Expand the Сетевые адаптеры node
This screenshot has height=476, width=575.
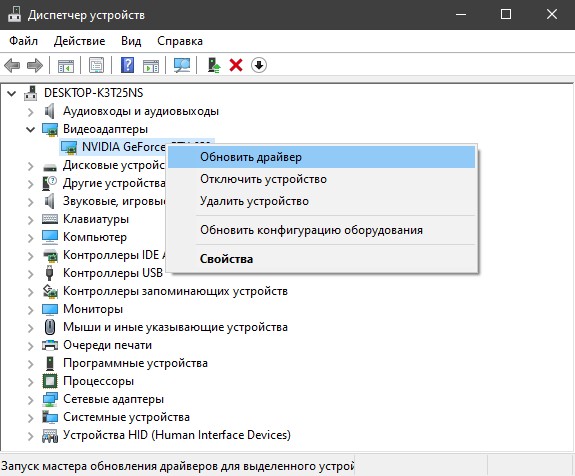click(x=30, y=400)
